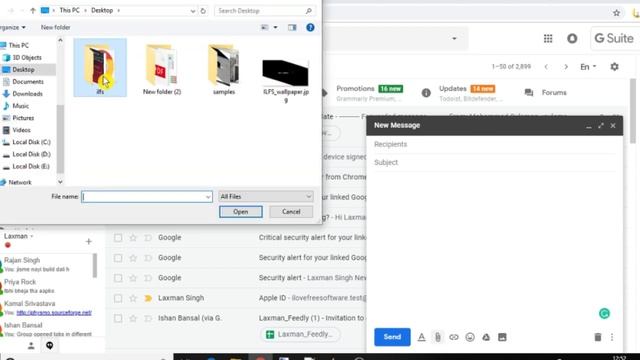Click the This PC breadcrumb segment
This screenshot has width=640, height=360.
pyautogui.click(x=69, y=10)
